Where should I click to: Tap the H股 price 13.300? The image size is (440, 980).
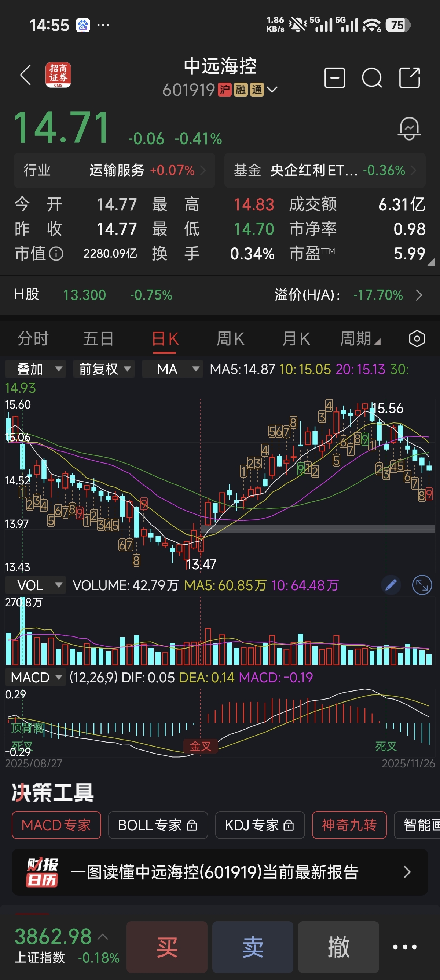click(x=84, y=295)
